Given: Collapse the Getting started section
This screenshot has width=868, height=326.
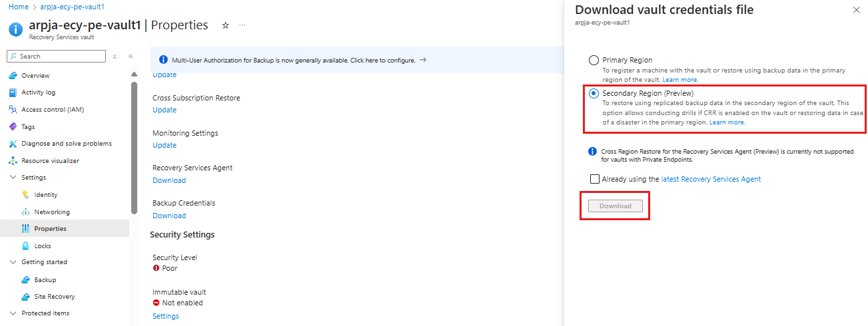Looking at the screenshot, I should tap(13, 262).
